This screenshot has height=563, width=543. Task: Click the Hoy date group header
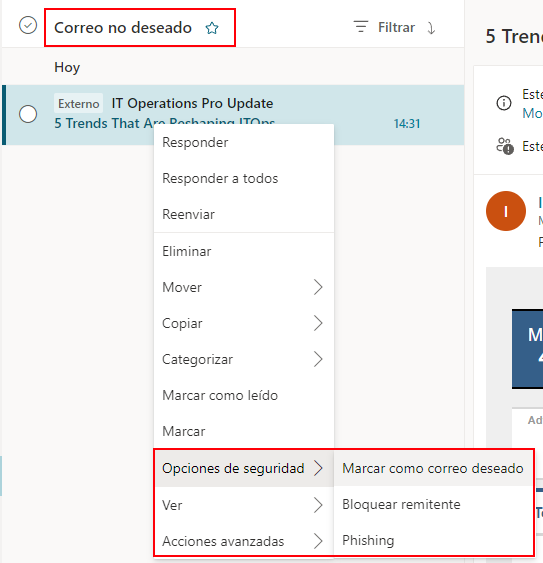pyautogui.click(x=67, y=67)
